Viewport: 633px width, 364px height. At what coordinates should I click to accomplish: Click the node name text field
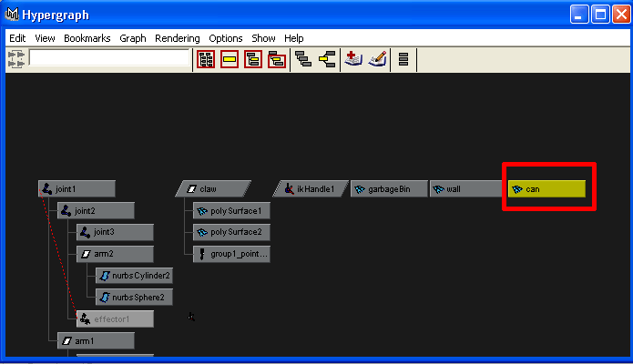point(109,58)
